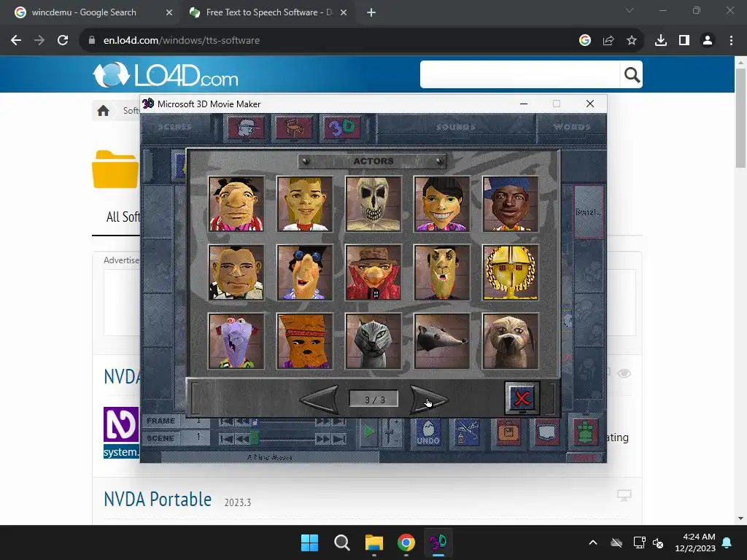Click the green play button

[x=368, y=432]
